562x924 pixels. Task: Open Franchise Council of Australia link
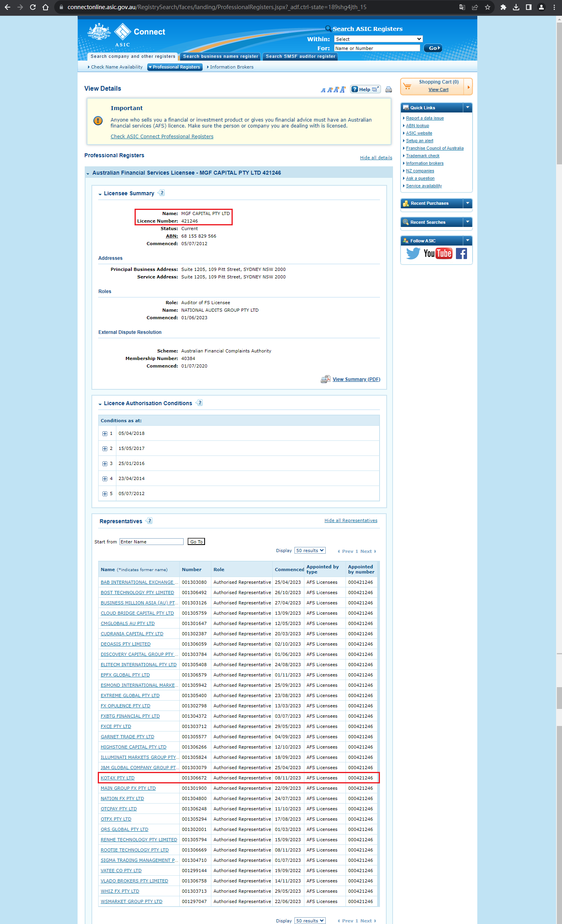435,148
